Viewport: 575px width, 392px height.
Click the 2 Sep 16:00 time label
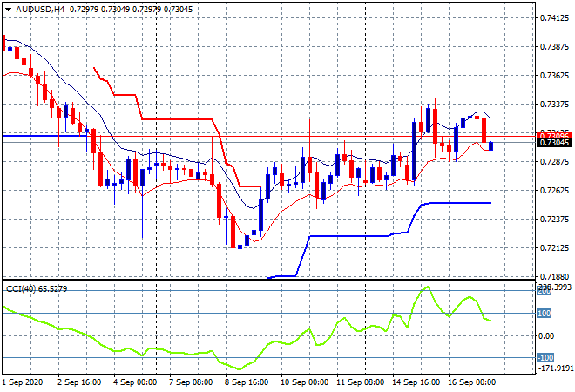point(79,382)
